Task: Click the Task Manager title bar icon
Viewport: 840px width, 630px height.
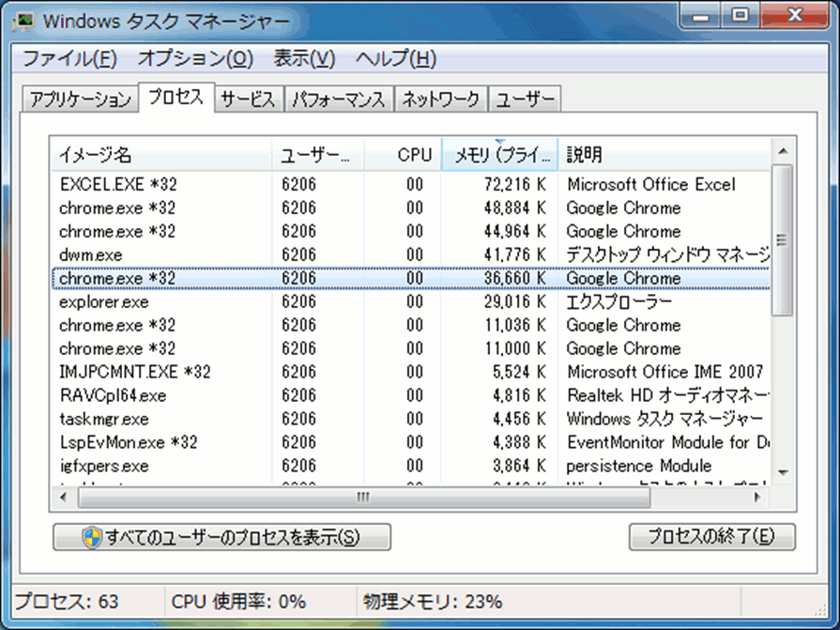Action: tap(25, 20)
